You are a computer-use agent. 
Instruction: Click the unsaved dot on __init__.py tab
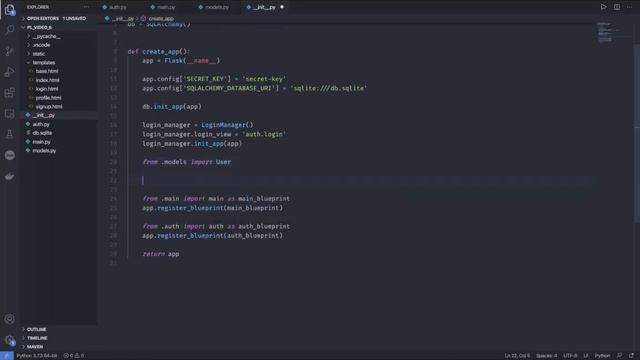(x=282, y=7)
